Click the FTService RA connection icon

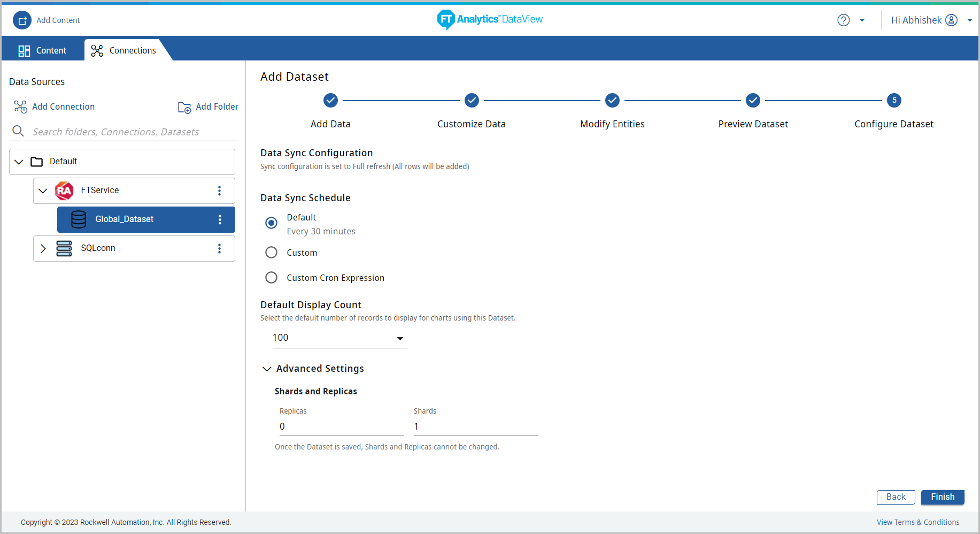(x=64, y=190)
